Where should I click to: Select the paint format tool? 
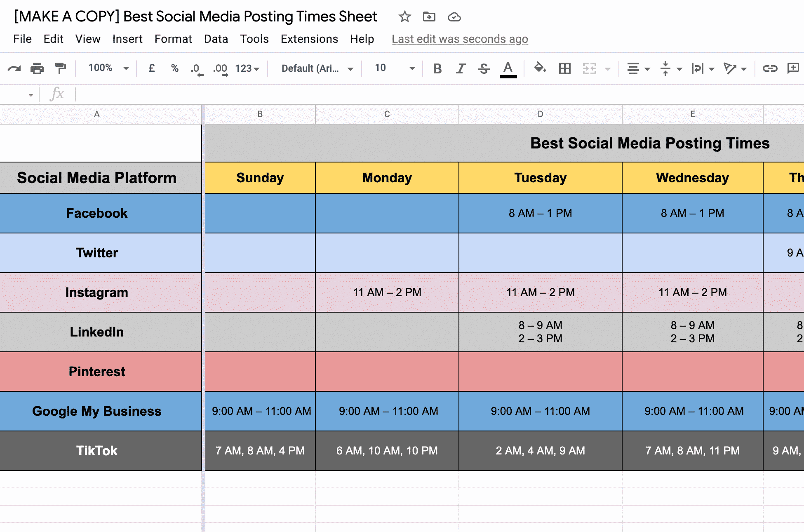coord(61,68)
